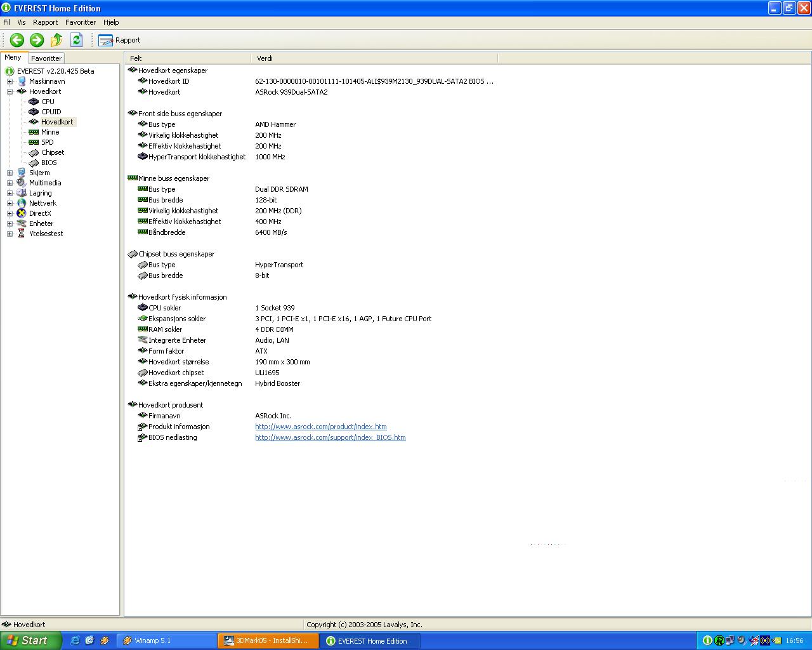Click EVEREST Home Edition taskbar button

(x=369, y=640)
